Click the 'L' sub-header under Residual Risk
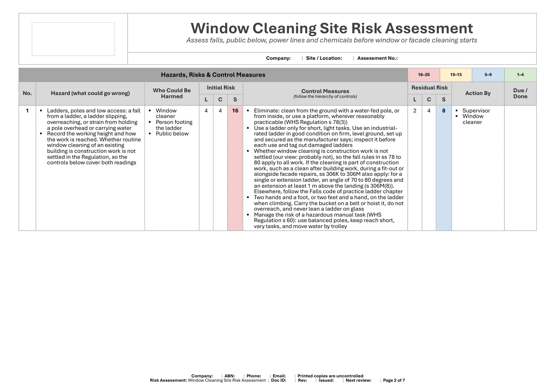The image size is (555, 392). 415,100
